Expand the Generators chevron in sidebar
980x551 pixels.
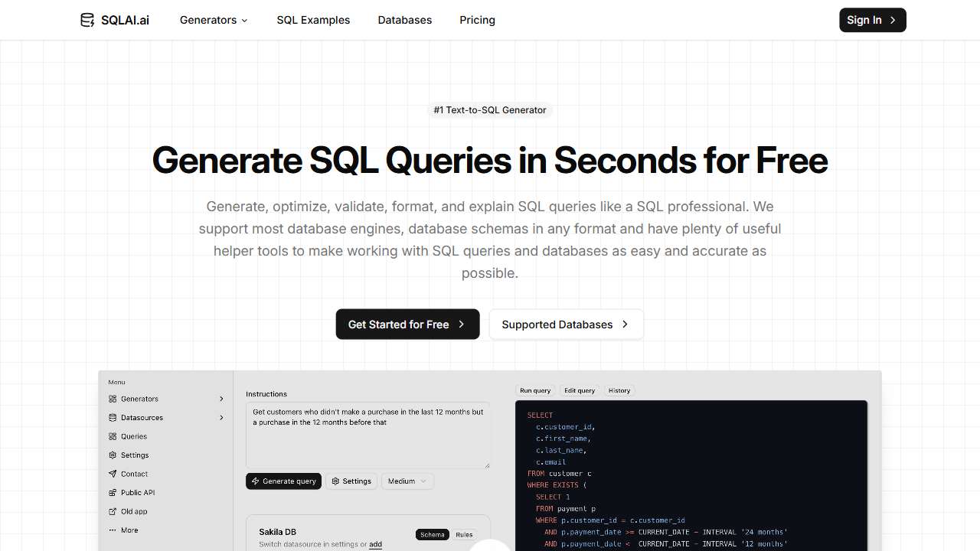tap(221, 399)
